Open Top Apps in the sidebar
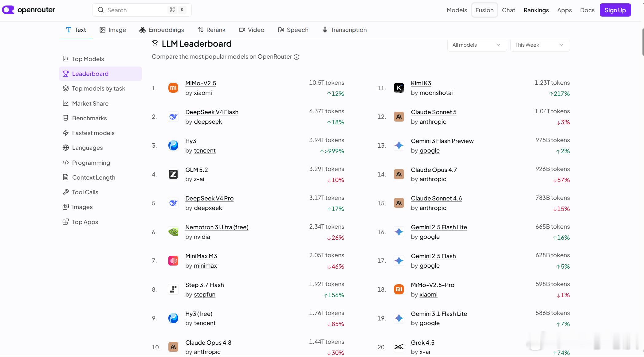This screenshot has width=644, height=357. pyautogui.click(x=100, y=222)
